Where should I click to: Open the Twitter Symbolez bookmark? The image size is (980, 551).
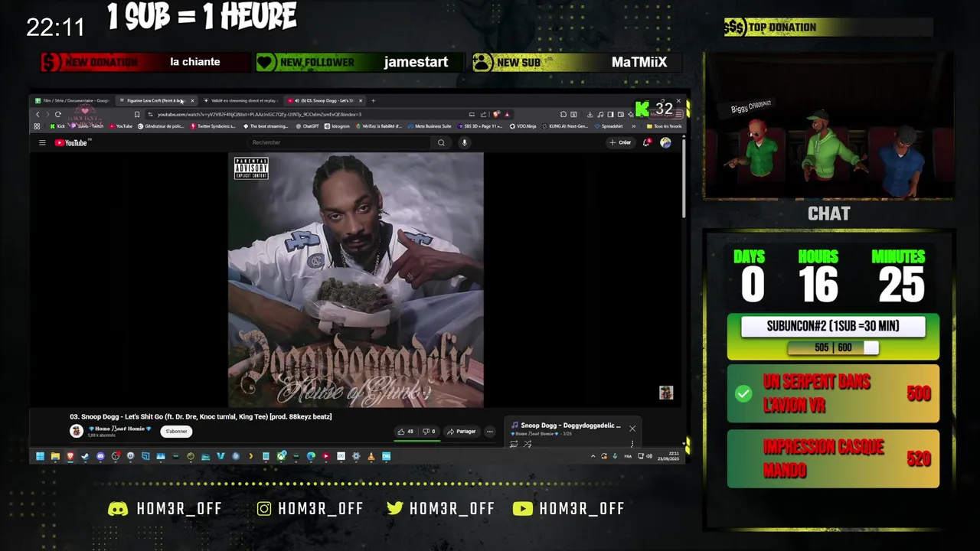(213, 126)
